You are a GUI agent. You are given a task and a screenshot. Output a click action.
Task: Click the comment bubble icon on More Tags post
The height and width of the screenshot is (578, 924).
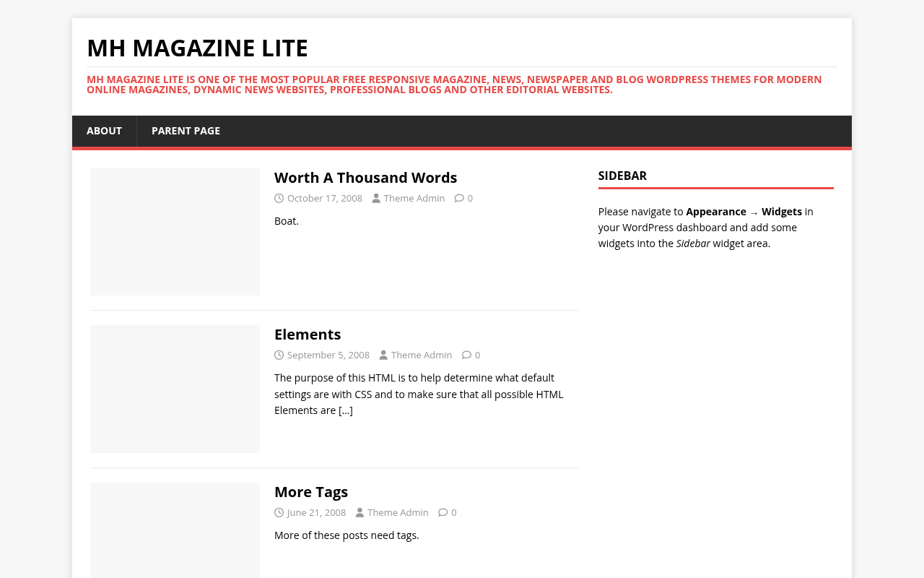tap(443, 512)
